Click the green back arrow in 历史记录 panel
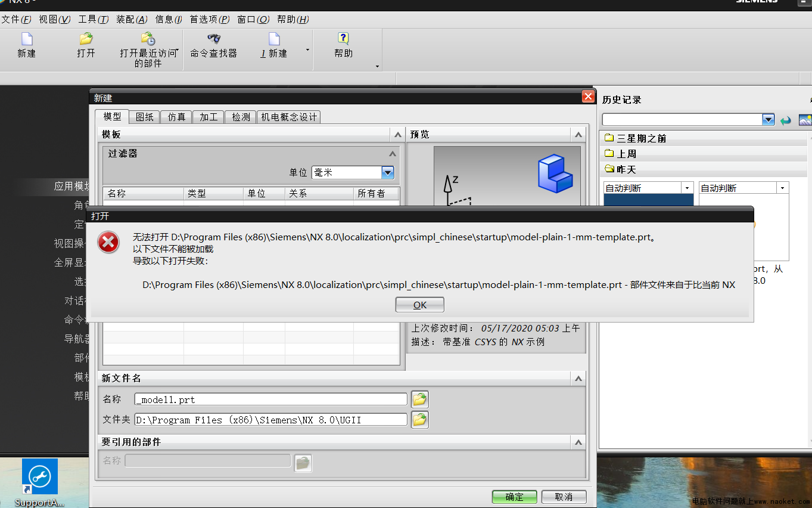 coord(786,120)
